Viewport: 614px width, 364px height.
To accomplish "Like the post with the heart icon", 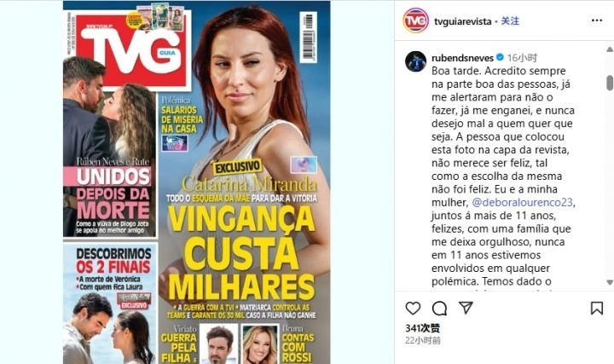I will click(413, 309).
